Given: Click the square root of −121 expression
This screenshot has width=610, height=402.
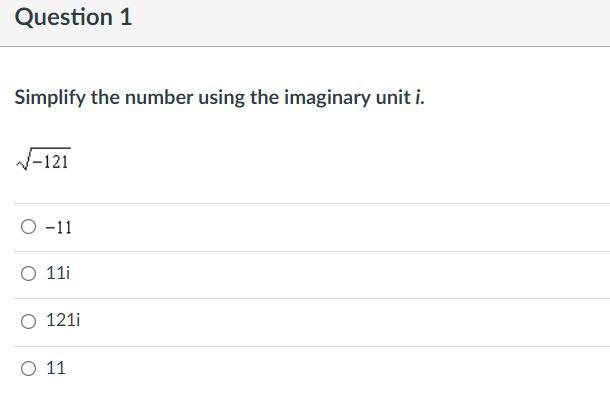Looking at the screenshot, I should click(43, 160).
